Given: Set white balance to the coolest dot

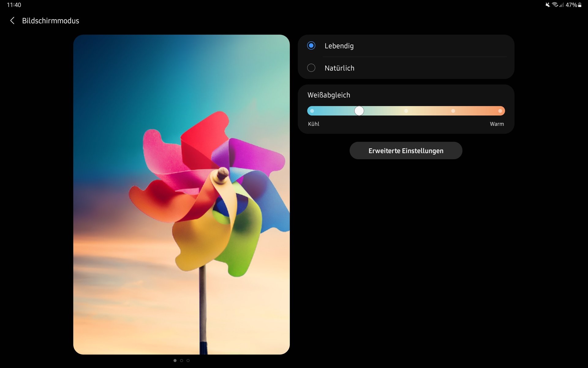Looking at the screenshot, I should point(312,111).
